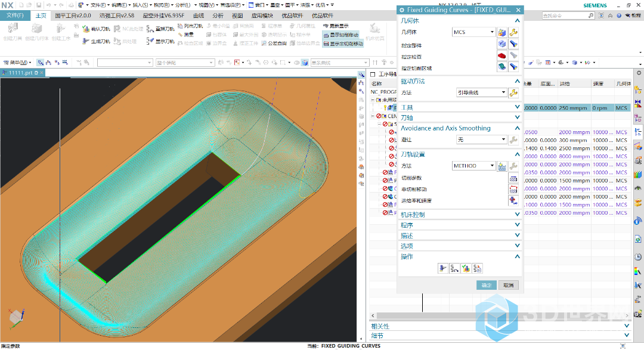
Task: Collapse the 几何体 section
Action: [460, 20]
